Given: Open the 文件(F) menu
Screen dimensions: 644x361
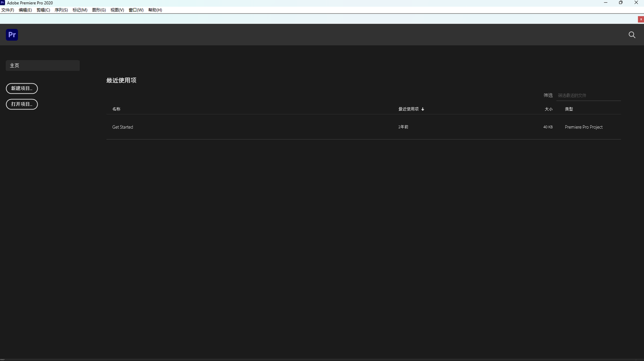Looking at the screenshot, I should (x=8, y=10).
